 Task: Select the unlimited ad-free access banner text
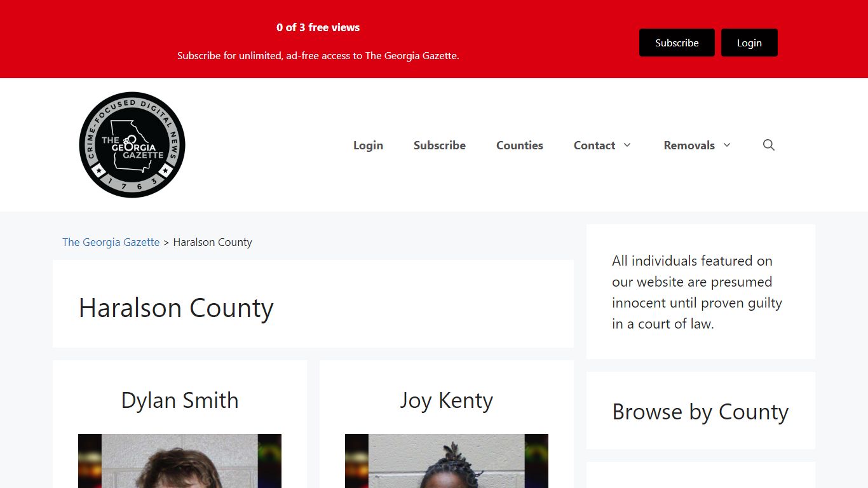pyautogui.click(x=318, y=55)
